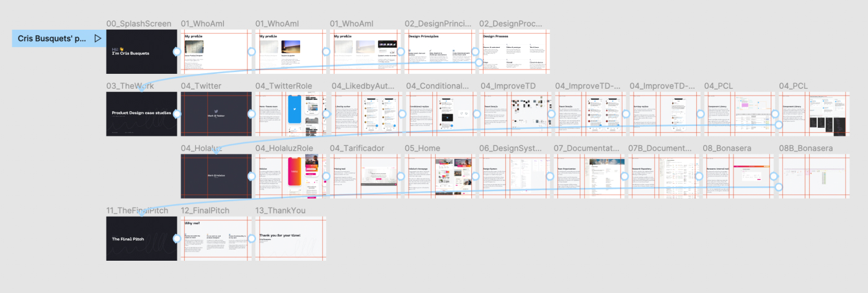
Task: Click the connection node on the 04_Holaluz frame
Action: pos(252,176)
